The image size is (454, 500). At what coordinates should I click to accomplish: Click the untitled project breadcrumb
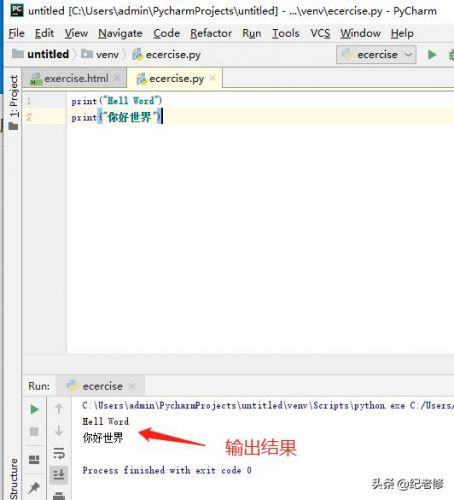[x=41, y=54]
